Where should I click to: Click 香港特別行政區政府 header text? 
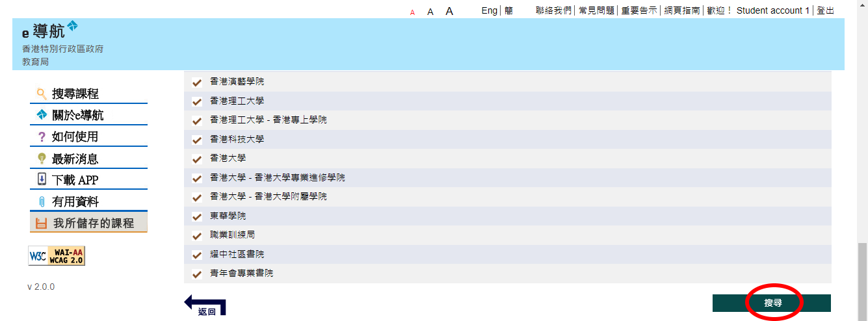tap(62, 49)
